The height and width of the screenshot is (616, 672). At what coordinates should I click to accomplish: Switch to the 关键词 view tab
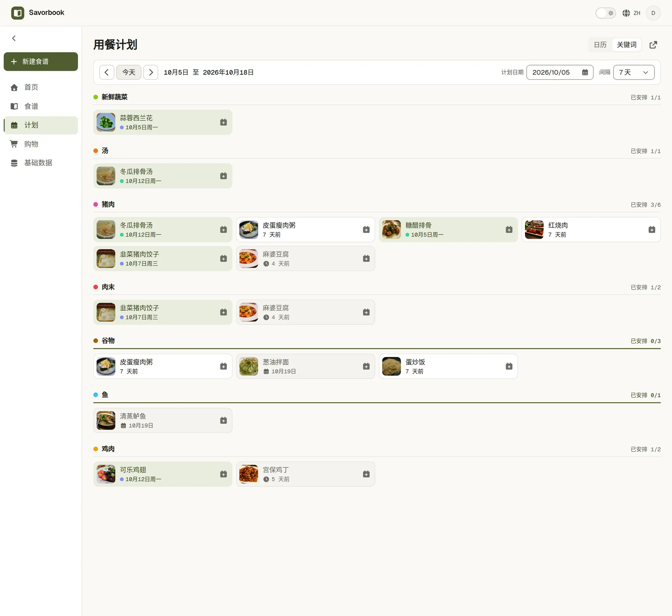(x=626, y=45)
